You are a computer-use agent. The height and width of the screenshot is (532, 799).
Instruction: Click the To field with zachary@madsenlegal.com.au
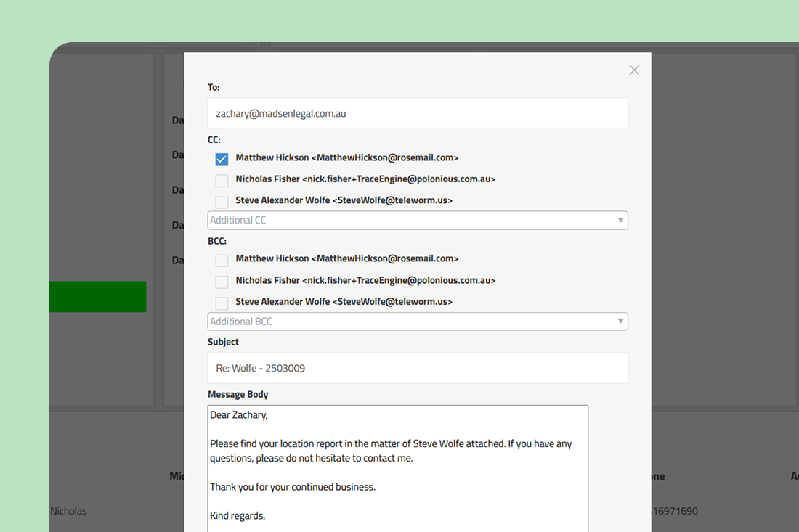pos(418,113)
